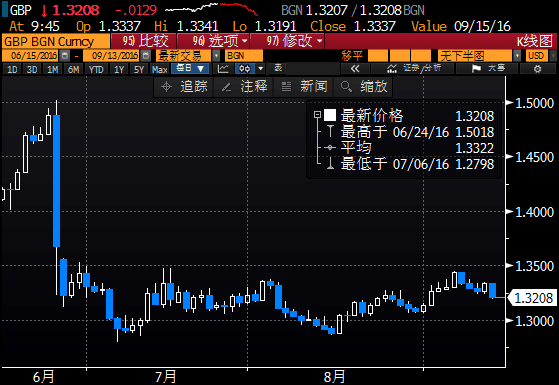Set range to 1Y

click(119, 69)
